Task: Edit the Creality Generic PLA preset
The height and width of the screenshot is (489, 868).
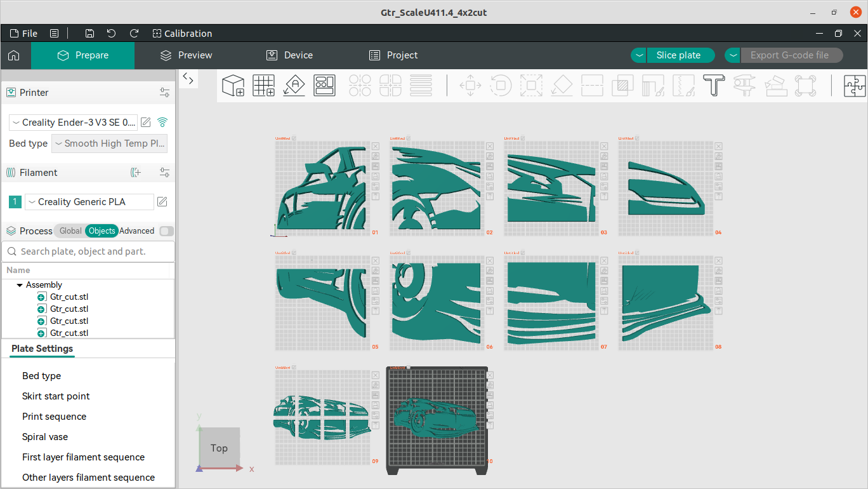Action: pyautogui.click(x=162, y=202)
